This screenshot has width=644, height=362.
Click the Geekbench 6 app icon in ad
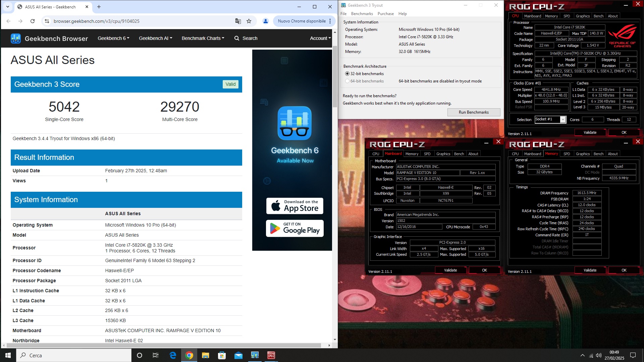[294, 123]
